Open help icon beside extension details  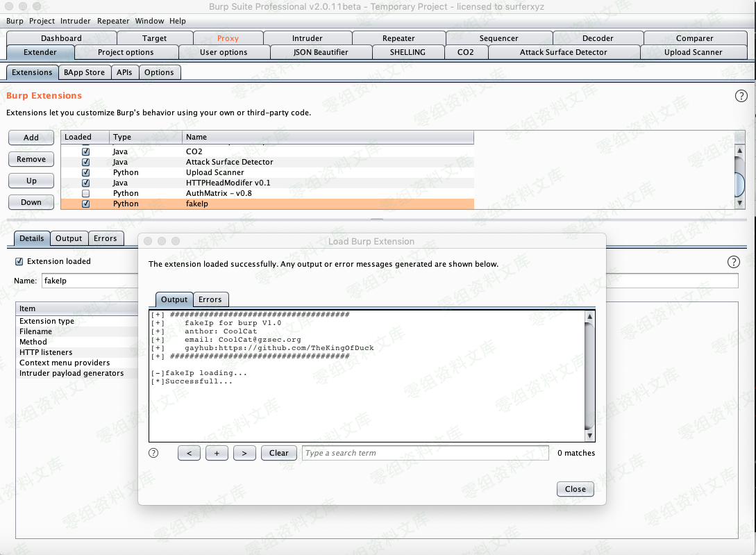click(x=733, y=262)
